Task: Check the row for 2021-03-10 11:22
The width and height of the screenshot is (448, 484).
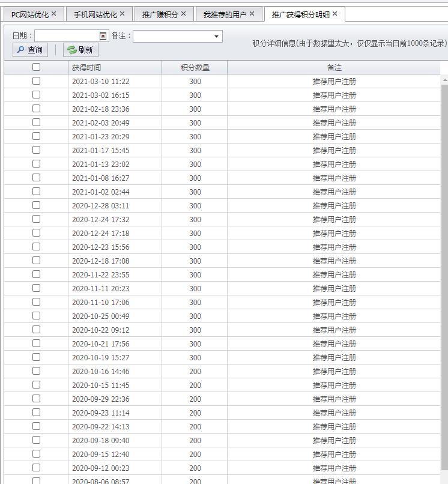Action: point(36,81)
